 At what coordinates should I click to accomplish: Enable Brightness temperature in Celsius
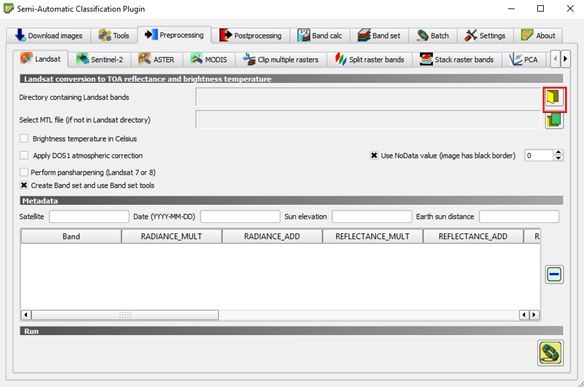[x=24, y=139]
